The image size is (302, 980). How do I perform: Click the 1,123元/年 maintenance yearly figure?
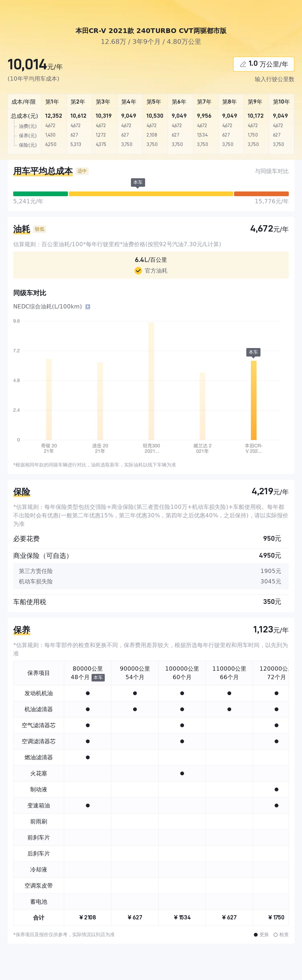271,630
